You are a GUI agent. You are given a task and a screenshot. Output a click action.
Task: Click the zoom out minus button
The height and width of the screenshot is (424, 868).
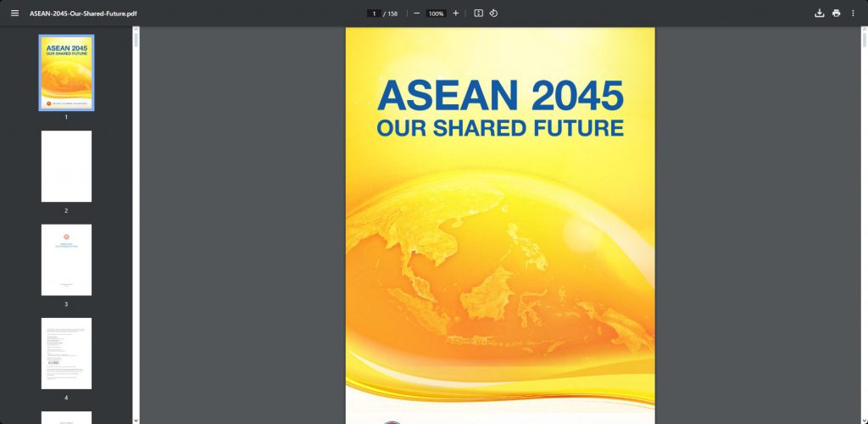click(x=417, y=14)
